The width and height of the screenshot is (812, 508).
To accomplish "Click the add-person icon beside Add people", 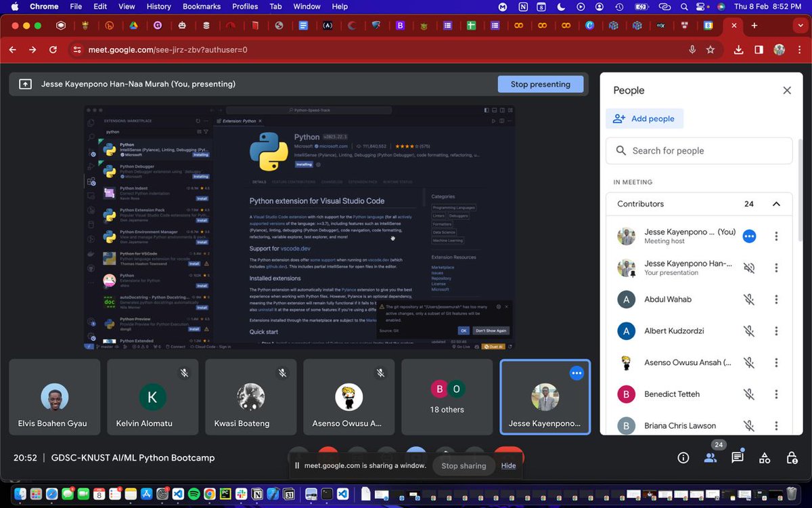I will [x=618, y=119].
